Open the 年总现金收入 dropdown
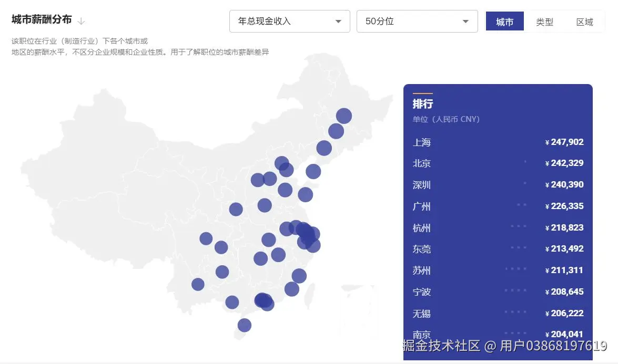Screen dimensions: 618x364 (290, 21)
